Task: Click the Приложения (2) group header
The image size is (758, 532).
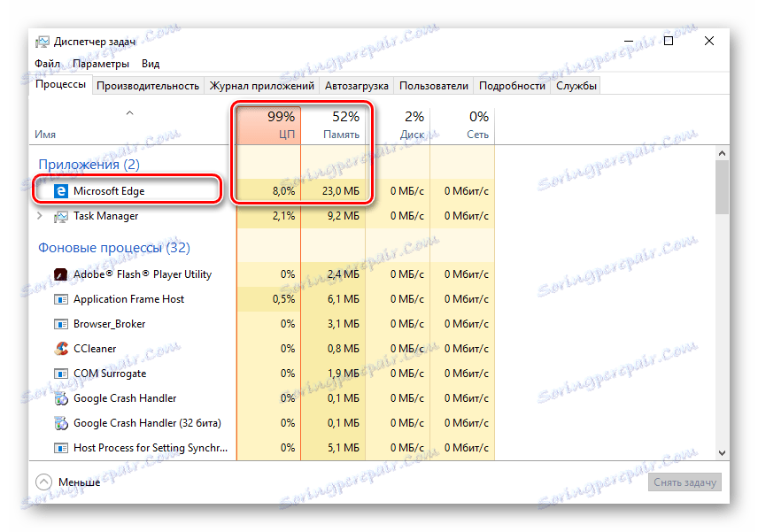Action: (89, 165)
